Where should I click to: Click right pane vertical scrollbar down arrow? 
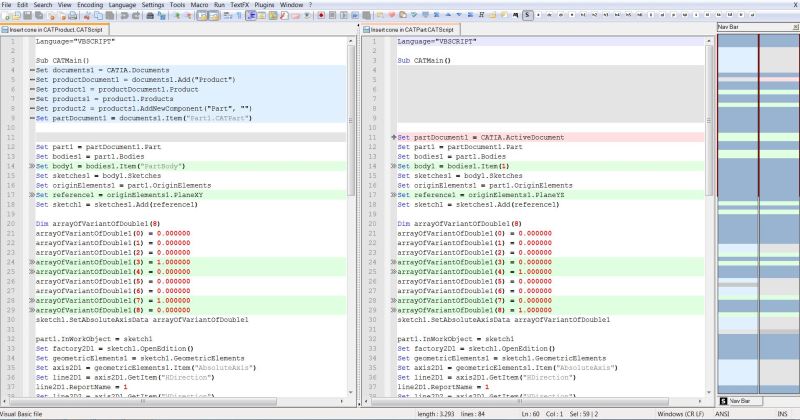(x=709, y=392)
